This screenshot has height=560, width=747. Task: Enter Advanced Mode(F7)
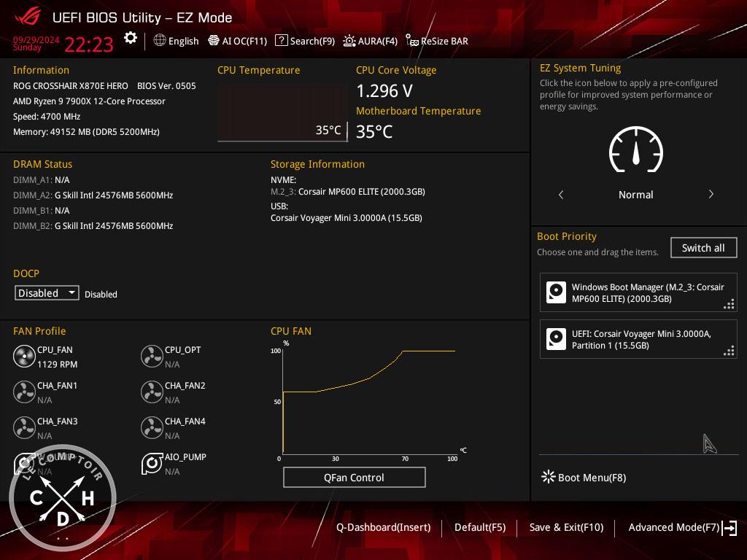pos(681,527)
